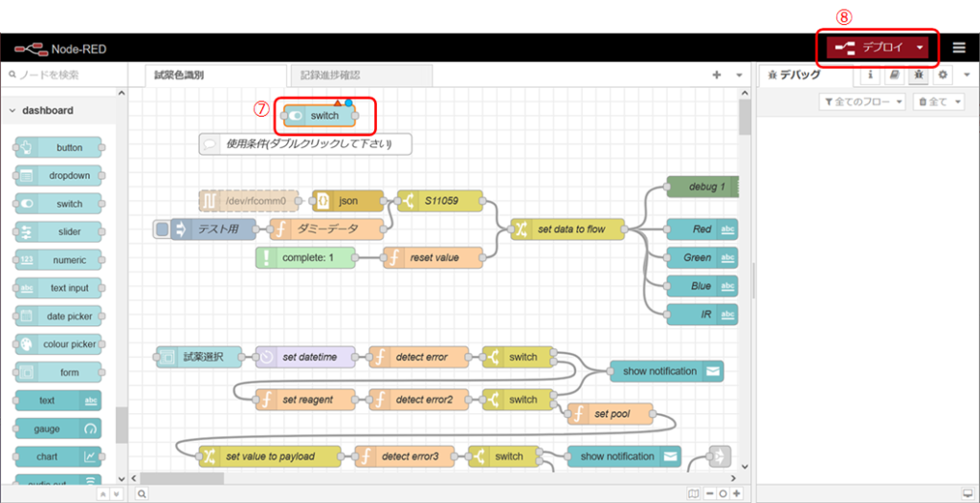Viewport: 980px width, 503px height.
Task: Toggle sidebar visibility at bottom right
Action: click(x=969, y=493)
